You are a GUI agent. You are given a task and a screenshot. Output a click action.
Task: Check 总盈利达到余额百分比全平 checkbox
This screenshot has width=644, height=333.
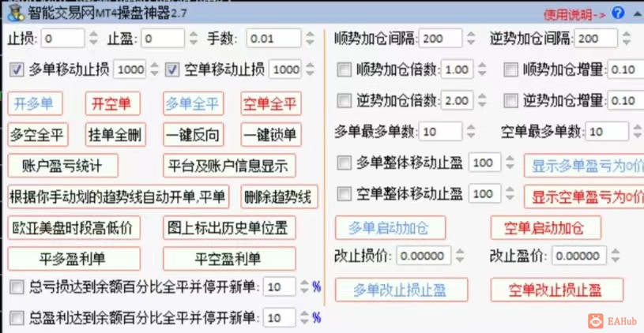17,317
